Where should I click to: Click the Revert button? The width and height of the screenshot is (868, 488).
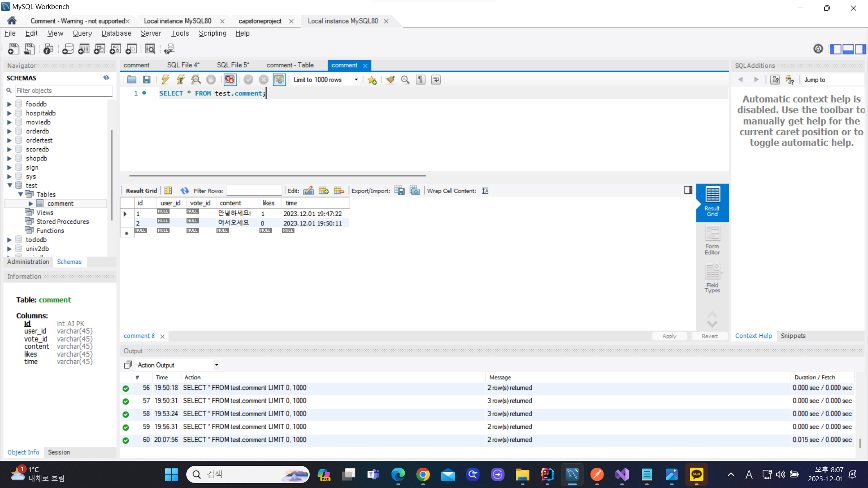709,336
